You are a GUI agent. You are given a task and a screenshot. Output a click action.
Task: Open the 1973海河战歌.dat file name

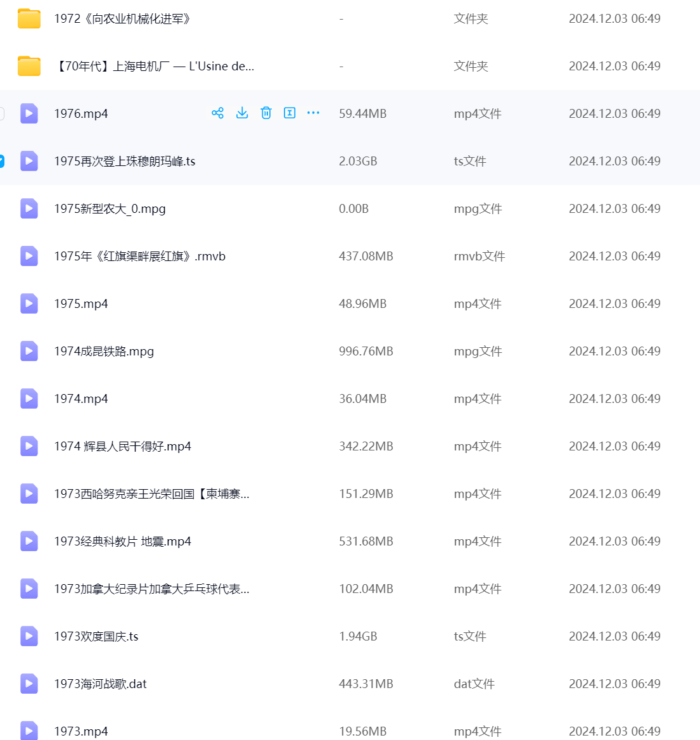click(100, 684)
